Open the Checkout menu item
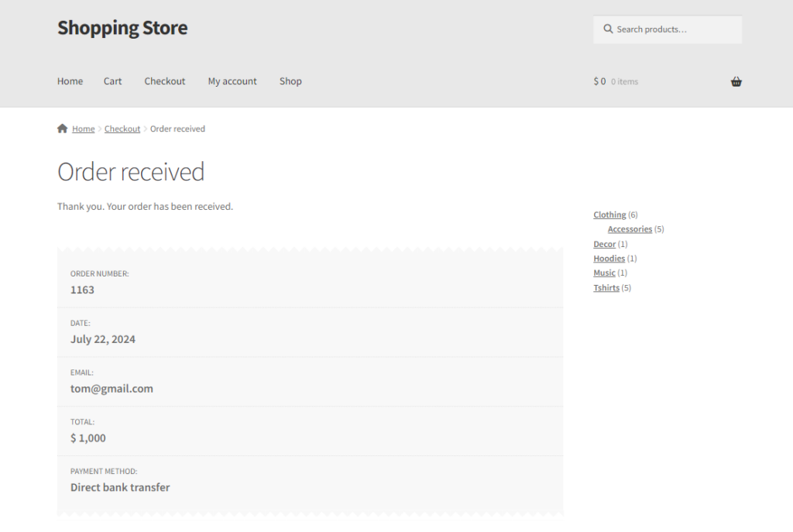The width and height of the screenshot is (793, 532). click(x=165, y=81)
